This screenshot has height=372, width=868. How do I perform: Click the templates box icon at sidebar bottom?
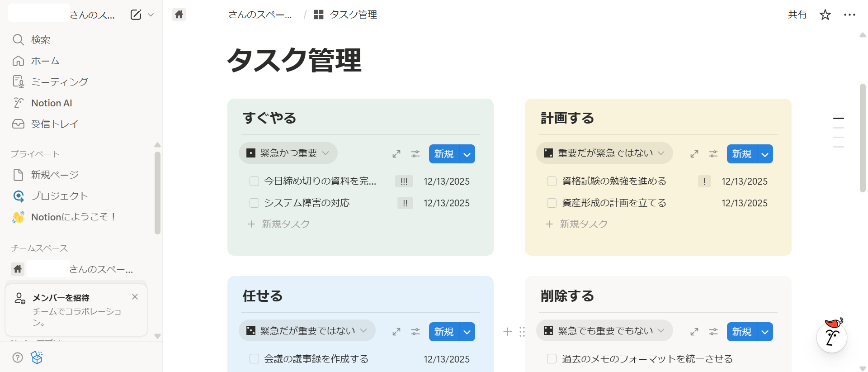[x=37, y=358]
